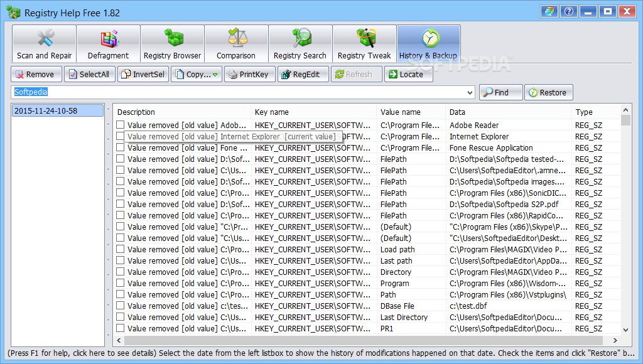
Task: Select the Last path value name cell
Action: (396, 260)
